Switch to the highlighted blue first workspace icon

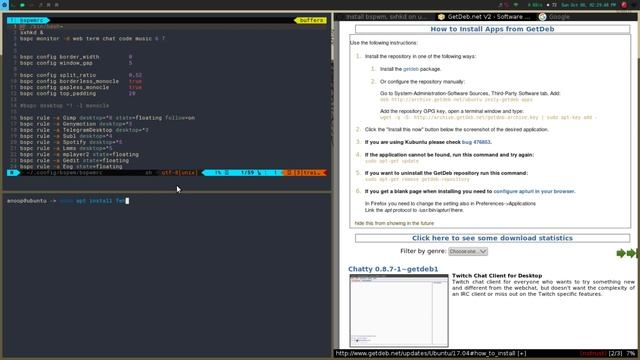tap(4, 5)
